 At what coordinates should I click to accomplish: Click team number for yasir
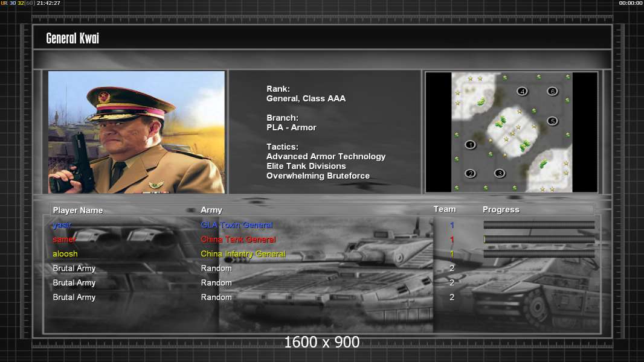point(452,225)
